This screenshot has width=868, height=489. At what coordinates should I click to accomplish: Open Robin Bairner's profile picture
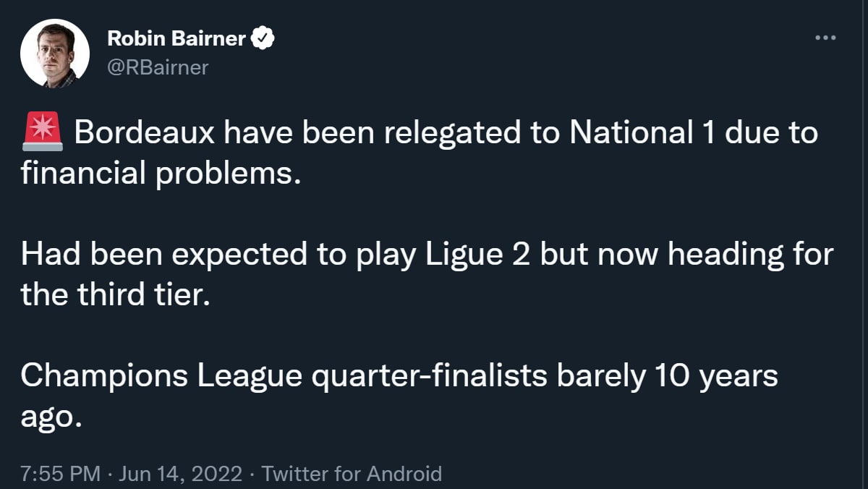pos(55,54)
